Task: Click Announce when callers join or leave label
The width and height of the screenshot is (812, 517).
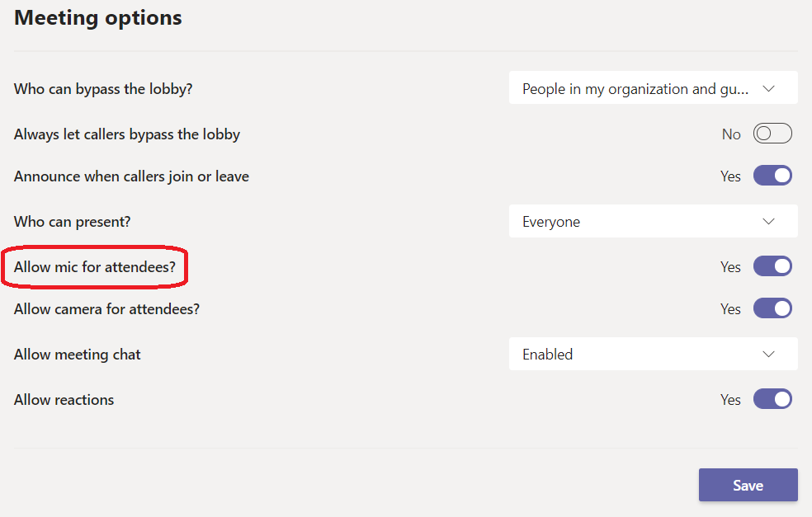Action: 131,176
